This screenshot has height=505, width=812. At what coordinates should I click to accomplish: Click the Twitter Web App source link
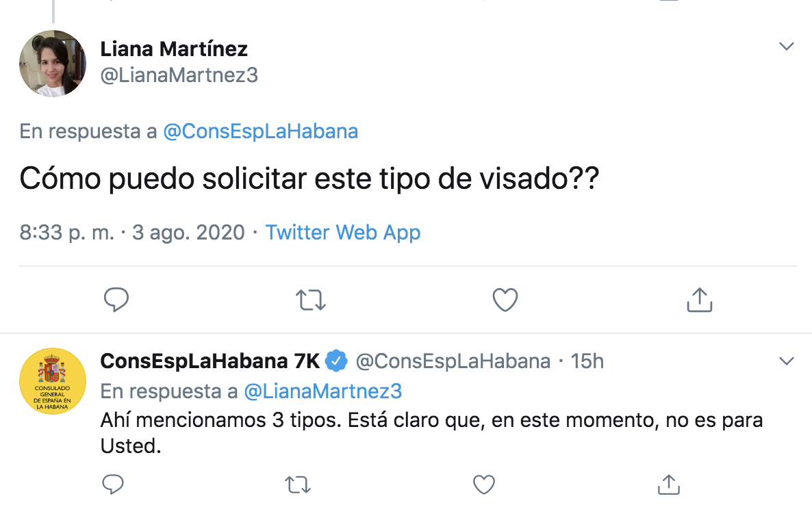point(343,233)
